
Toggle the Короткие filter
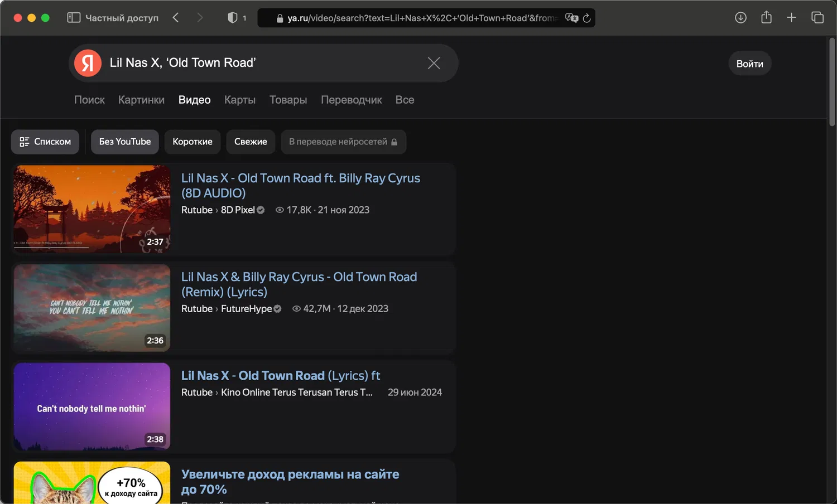(x=193, y=142)
